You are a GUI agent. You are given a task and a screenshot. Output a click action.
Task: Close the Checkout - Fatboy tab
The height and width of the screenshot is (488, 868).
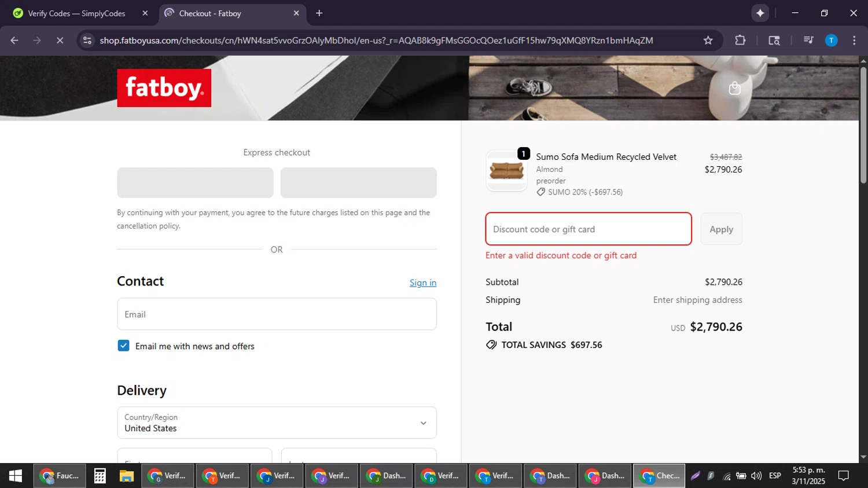point(296,13)
